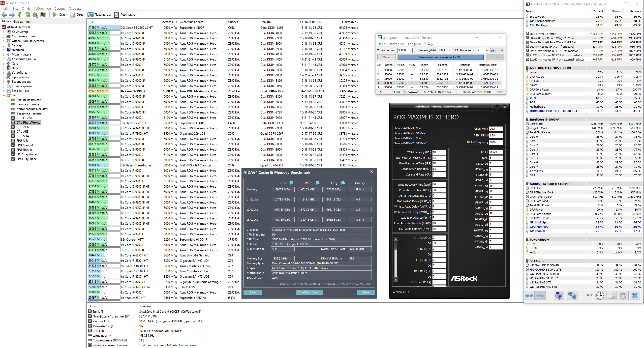Open the Сервис menu
Viewport: 644px width, 348px height.
60,8
